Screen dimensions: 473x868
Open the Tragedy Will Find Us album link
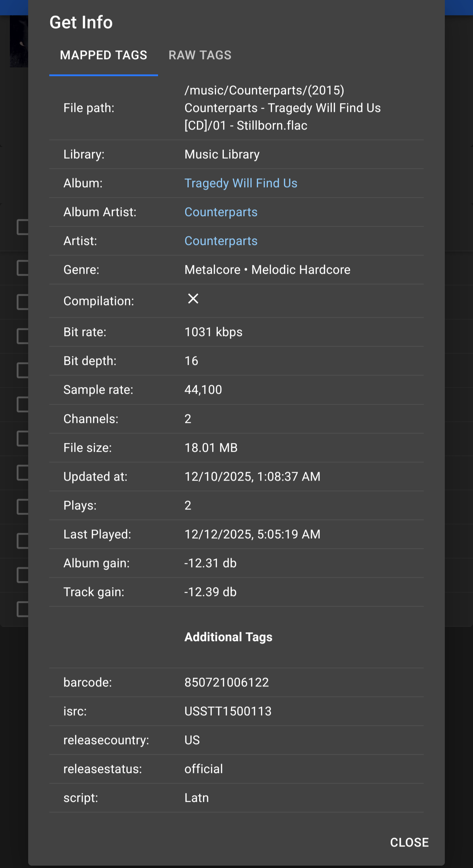[x=241, y=183]
